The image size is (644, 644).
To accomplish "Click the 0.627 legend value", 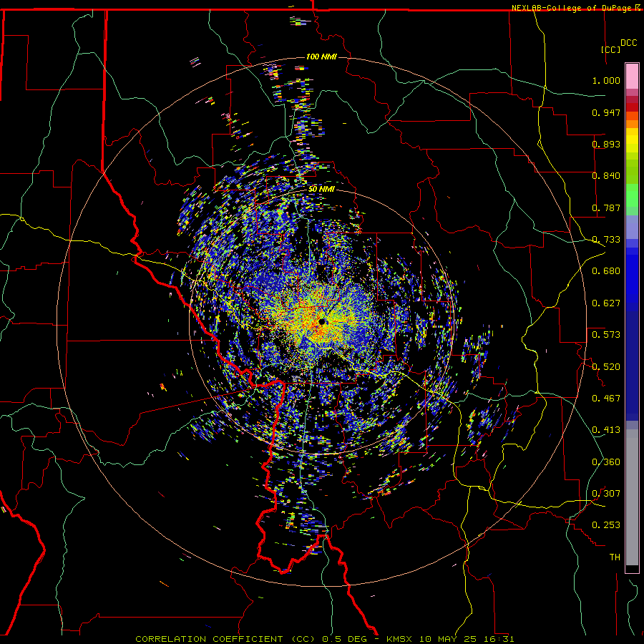I will pos(606,303).
